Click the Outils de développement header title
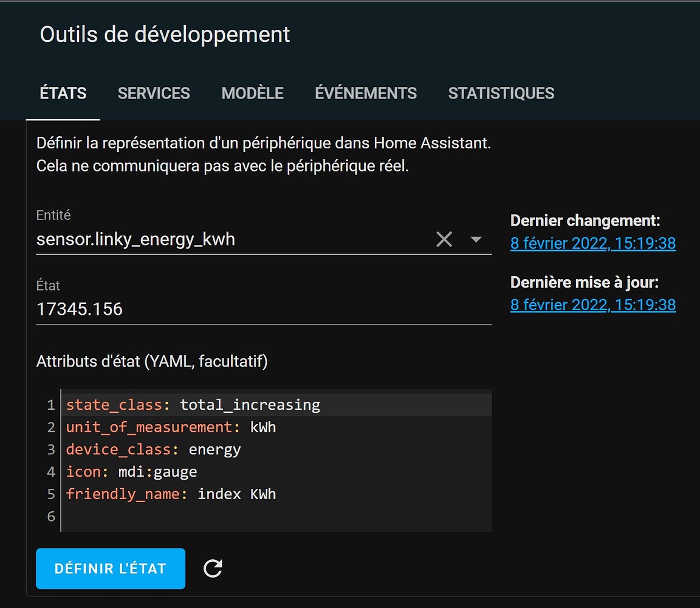This screenshot has width=700, height=608. [x=164, y=35]
